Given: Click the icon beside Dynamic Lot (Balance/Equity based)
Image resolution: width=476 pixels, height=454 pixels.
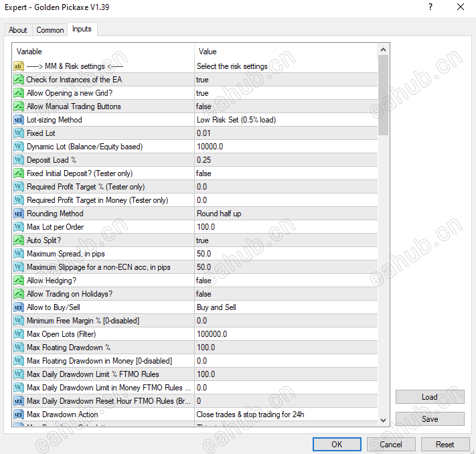Looking at the screenshot, I should click(x=19, y=147).
